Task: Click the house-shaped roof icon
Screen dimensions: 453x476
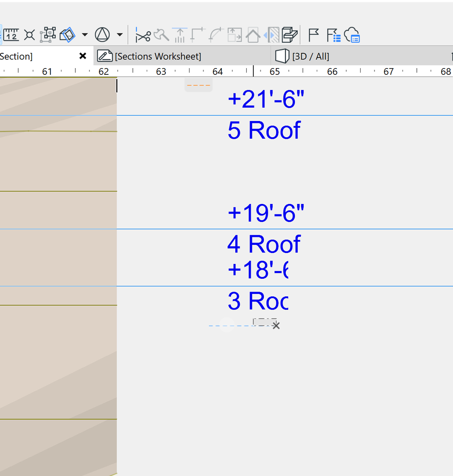Action: click(253, 35)
